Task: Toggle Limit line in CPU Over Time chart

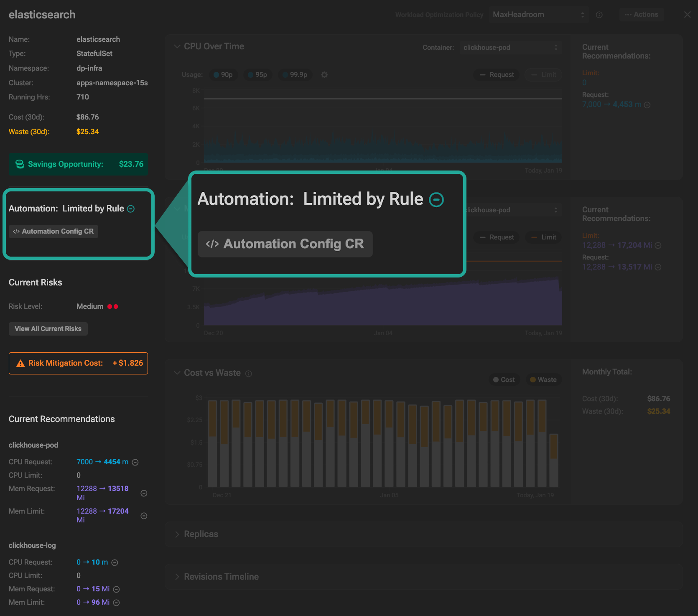Action: [x=543, y=75]
